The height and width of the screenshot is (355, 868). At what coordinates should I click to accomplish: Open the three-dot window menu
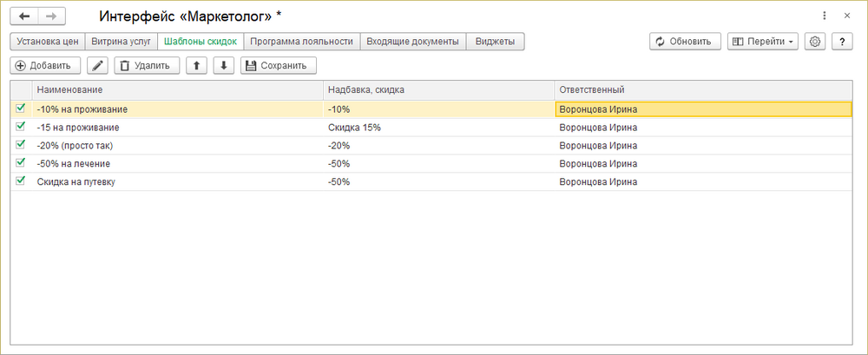point(823,16)
